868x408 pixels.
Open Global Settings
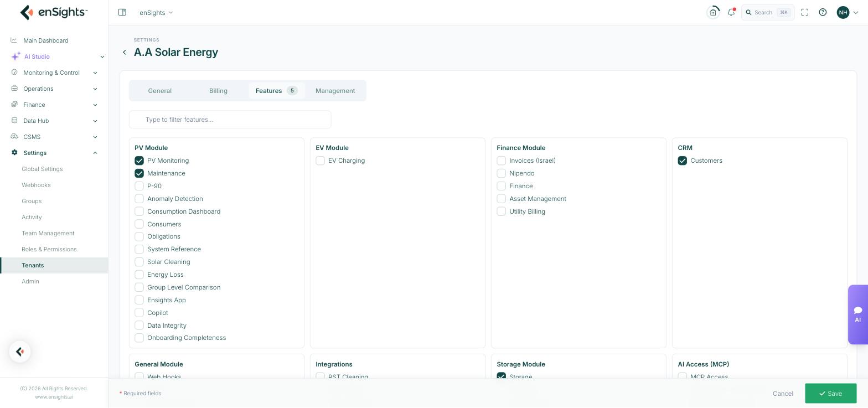42,169
